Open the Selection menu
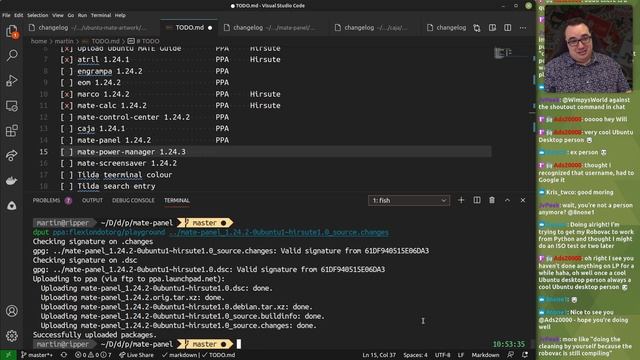640x360 pixels. pyautogui.click(x=38, y=15)
